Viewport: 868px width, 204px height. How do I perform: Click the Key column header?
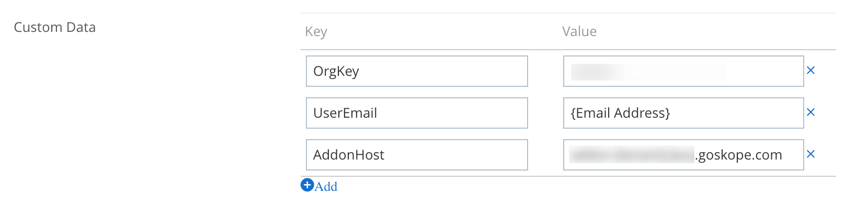[316, 32]
